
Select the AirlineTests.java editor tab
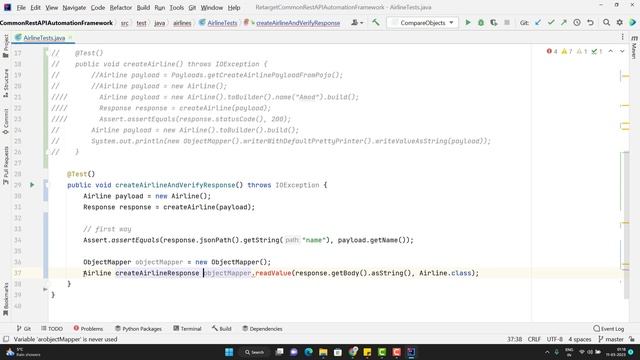pos(44,38)
